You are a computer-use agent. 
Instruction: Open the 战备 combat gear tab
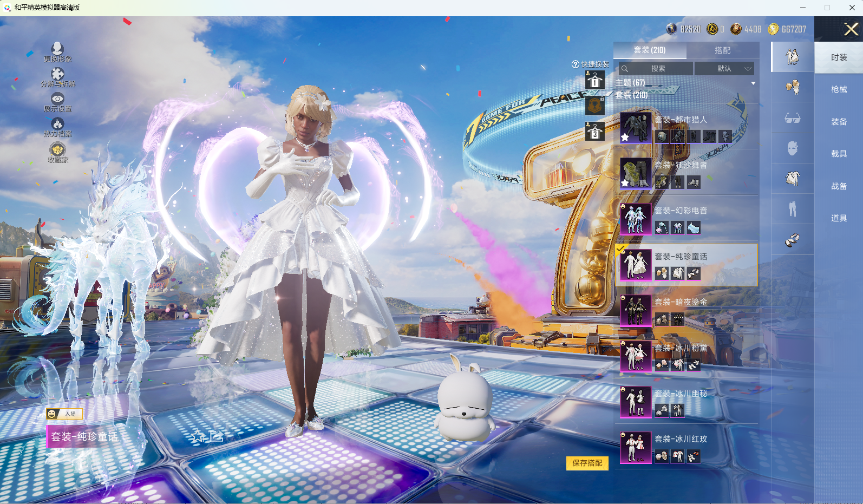click(x=839, y=186)
